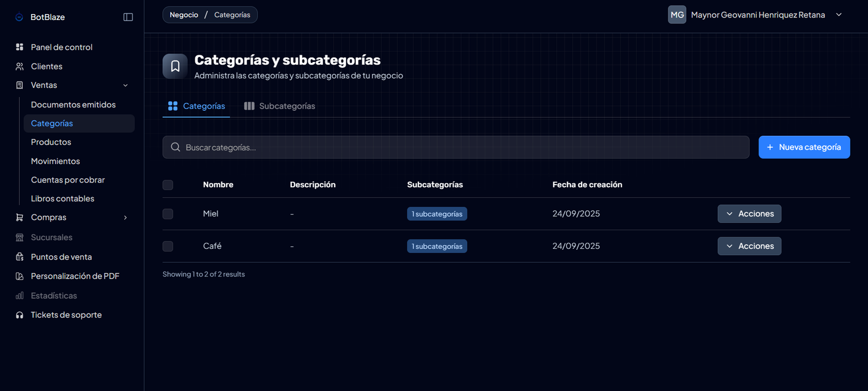Viewport: 868px width, 391px height.
Task: Open Cuentas por cobrar in the sidebar
Action: coord(68,180)
